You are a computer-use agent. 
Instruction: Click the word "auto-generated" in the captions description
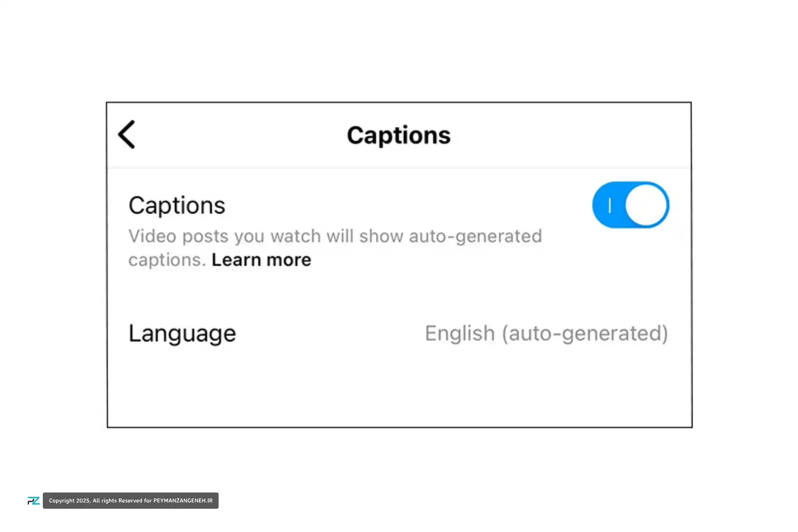(475, 236)
